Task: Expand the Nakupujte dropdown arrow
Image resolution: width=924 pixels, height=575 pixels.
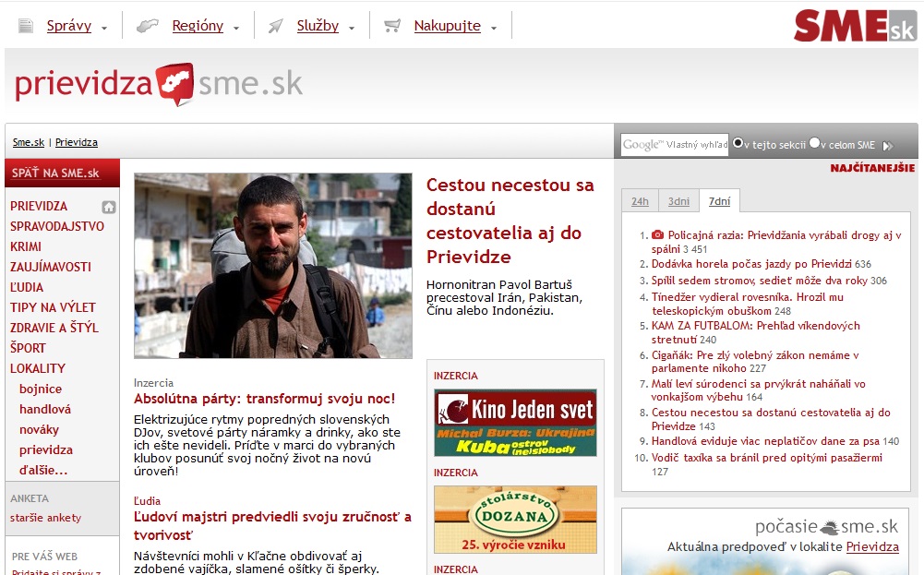Action: (494, 29)
